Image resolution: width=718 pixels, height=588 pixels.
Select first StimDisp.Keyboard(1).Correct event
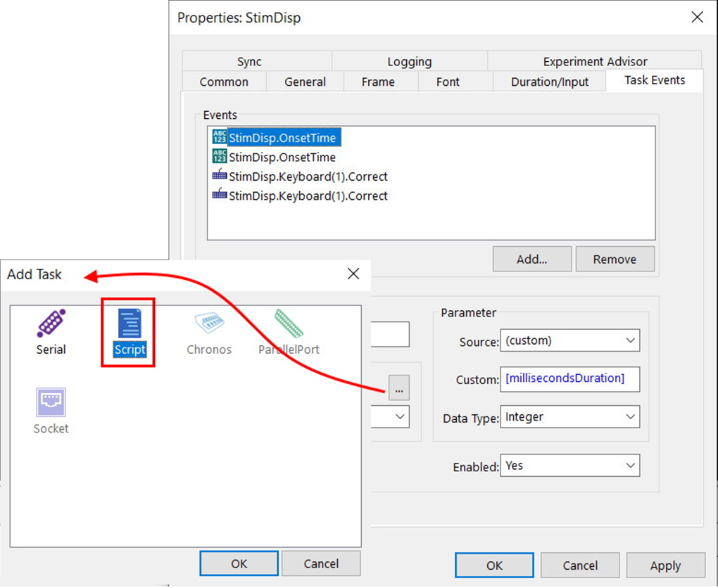point(308,177)
